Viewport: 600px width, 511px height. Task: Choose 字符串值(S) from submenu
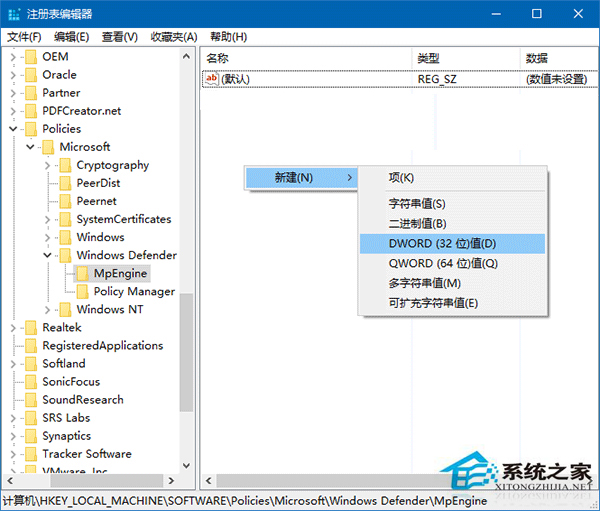452,204
